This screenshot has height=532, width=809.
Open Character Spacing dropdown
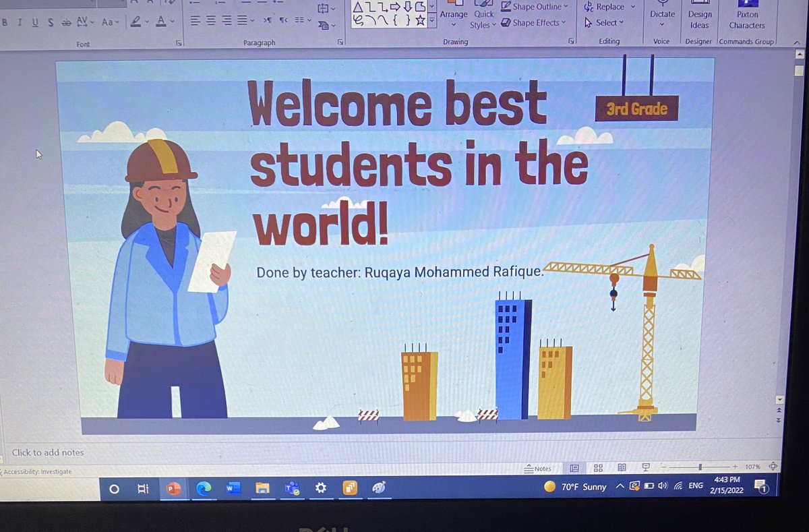point(85,22)
